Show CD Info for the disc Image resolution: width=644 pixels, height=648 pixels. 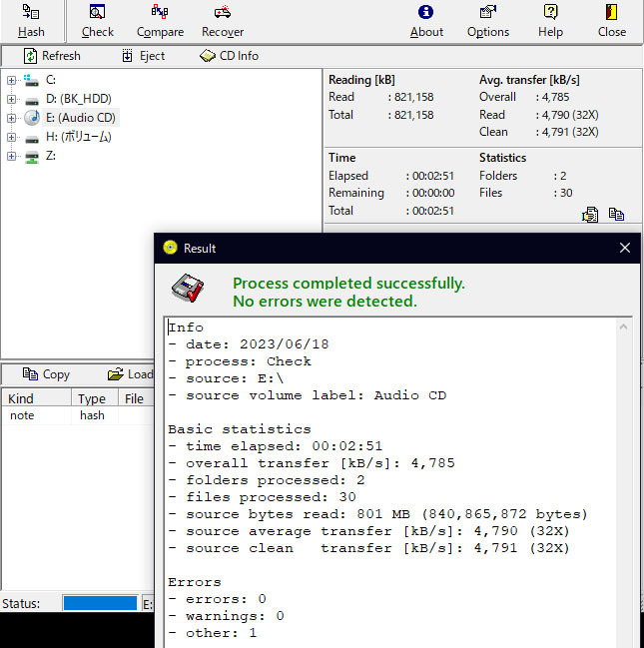[x=229, y=56]
